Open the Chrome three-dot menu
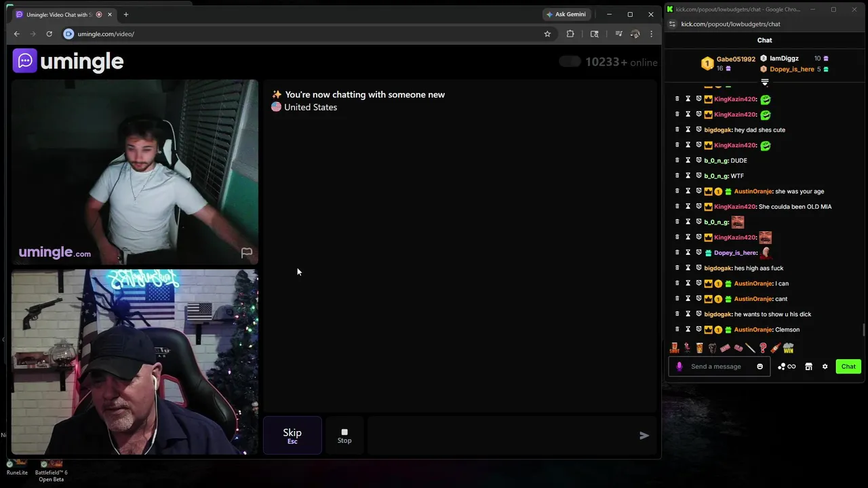The width and height of the screenshot is (868, 488). 651,34
